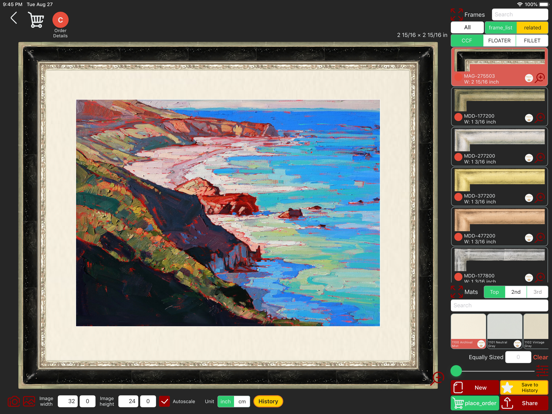
Task: Switch to the CCF frame type
Action: [467, 40]
